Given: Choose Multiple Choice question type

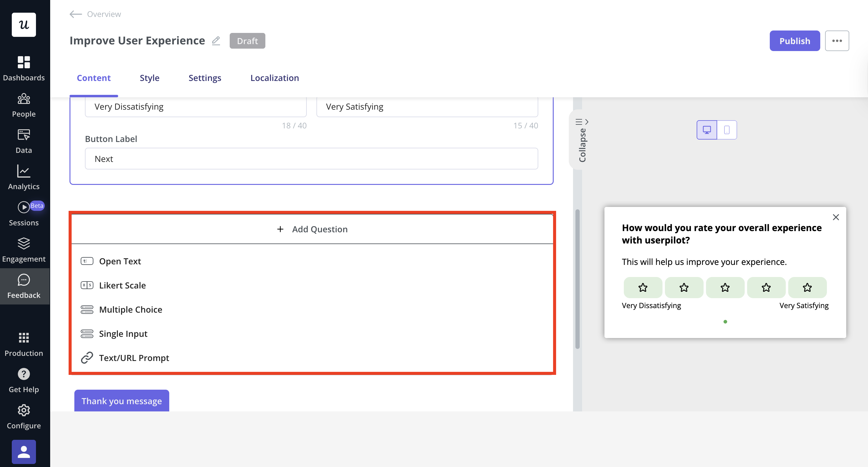Looking at the screenshot, I should [x=130, y=309].
